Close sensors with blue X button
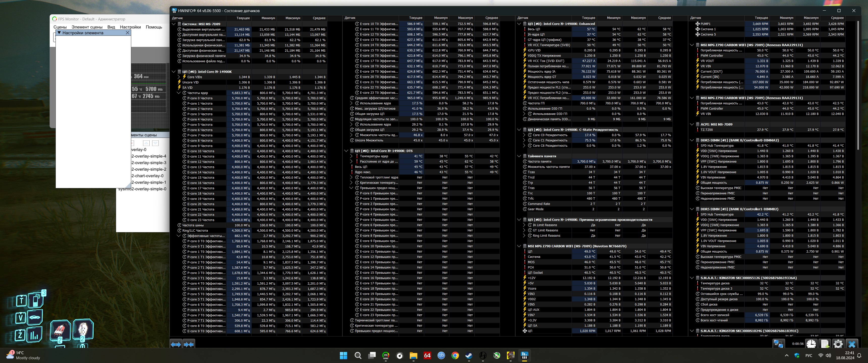Image resolution: width=868 pixels, height=363 pixels. [852, 344]
